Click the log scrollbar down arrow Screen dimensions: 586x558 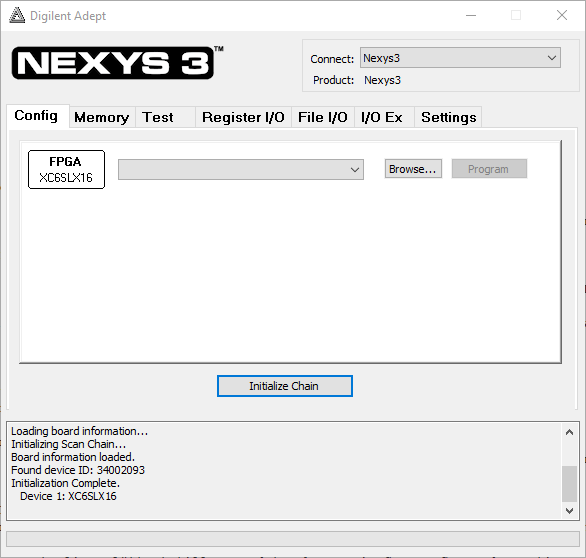click(569, 511)
